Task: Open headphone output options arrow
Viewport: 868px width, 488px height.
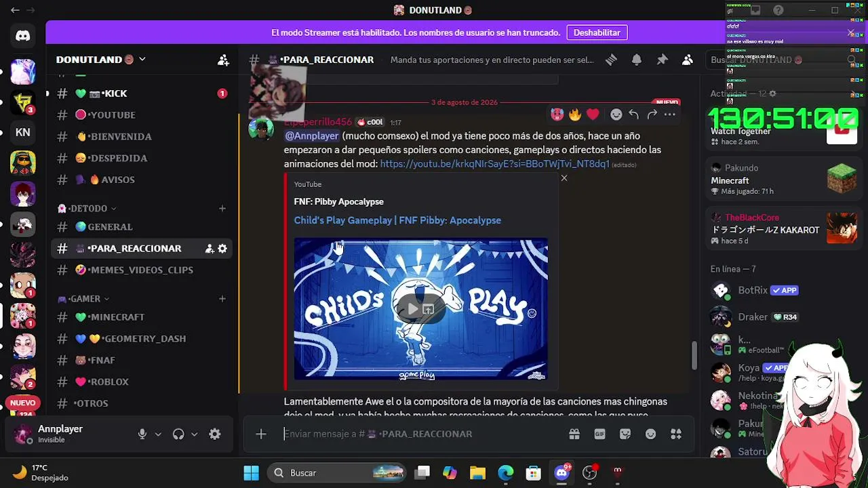Action: click(x=194, y=434)
